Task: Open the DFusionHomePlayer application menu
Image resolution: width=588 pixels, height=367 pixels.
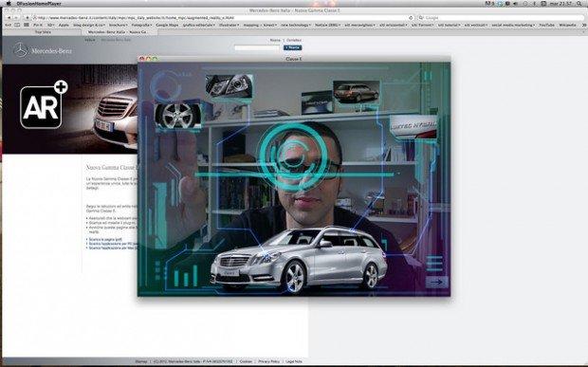Action: [39, 4]
